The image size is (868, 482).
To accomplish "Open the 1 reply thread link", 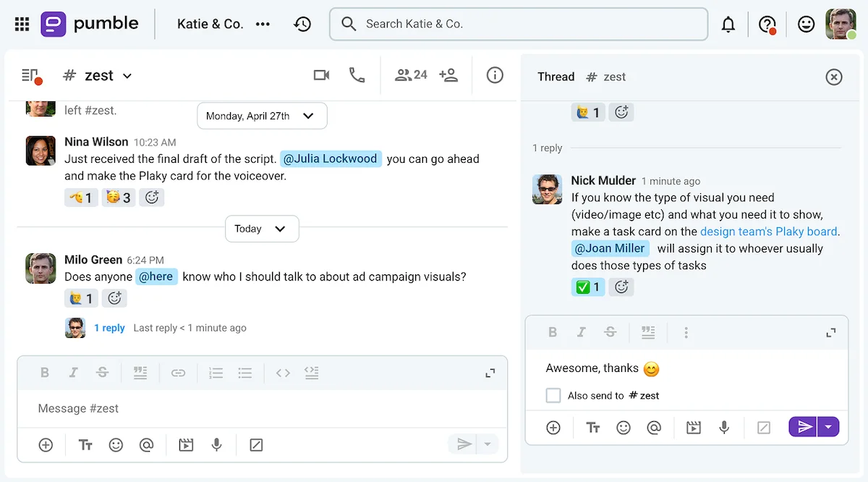I will pyautogui.click(x=109, y=328).
